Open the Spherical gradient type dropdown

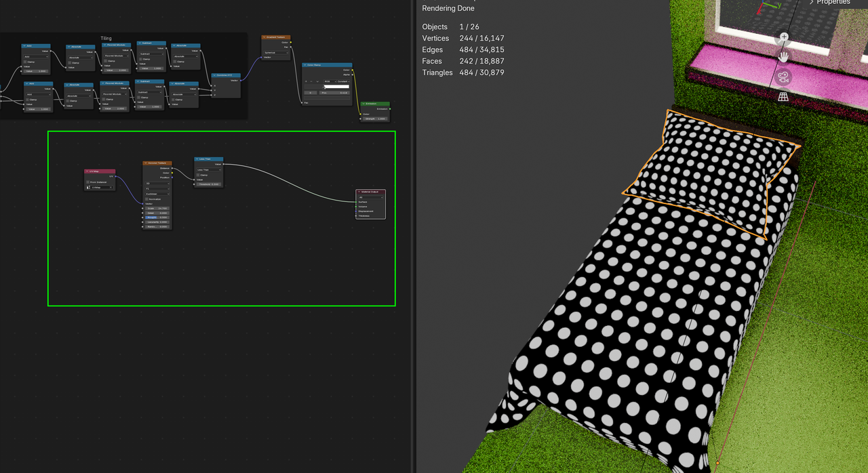(x=276, y=52)
